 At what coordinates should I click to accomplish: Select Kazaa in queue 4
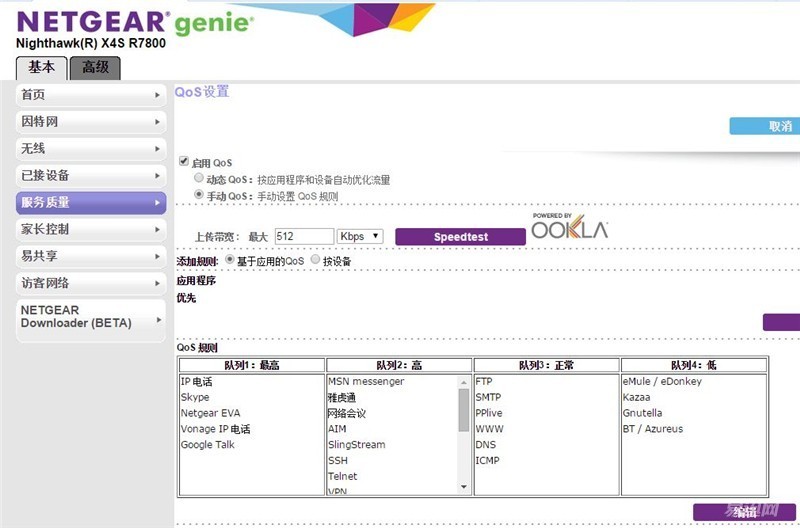636,397
